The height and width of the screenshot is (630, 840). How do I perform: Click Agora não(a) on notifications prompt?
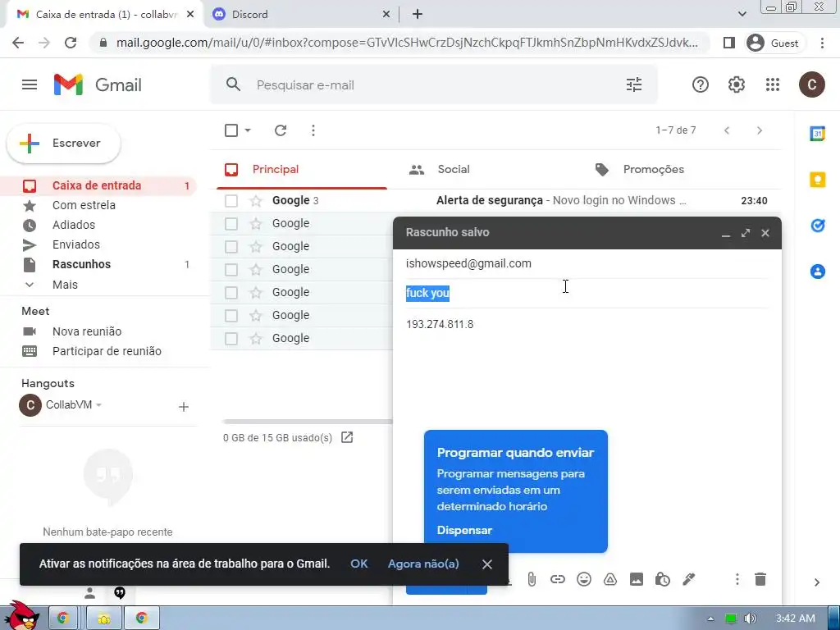423,564
